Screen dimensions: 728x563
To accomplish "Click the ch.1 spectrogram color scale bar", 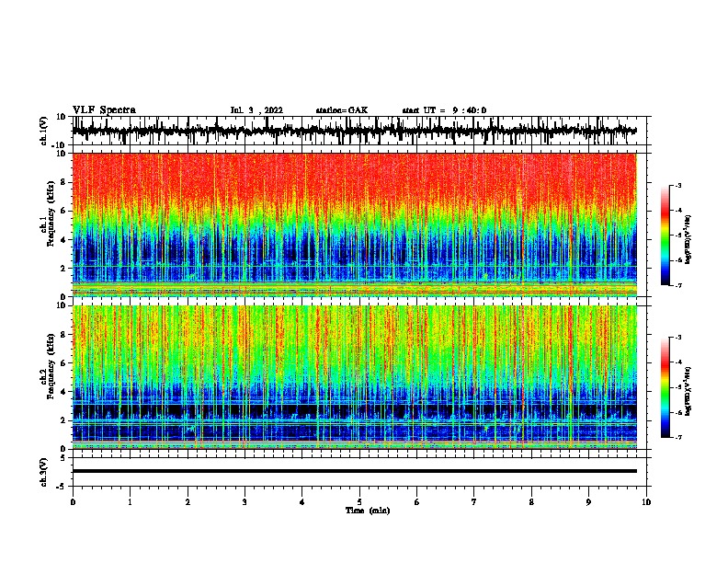I will tap(665, 236).
